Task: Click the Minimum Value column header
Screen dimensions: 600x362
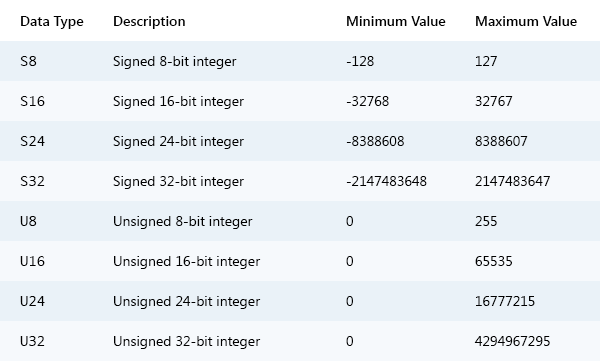Action: coord(396,21)
